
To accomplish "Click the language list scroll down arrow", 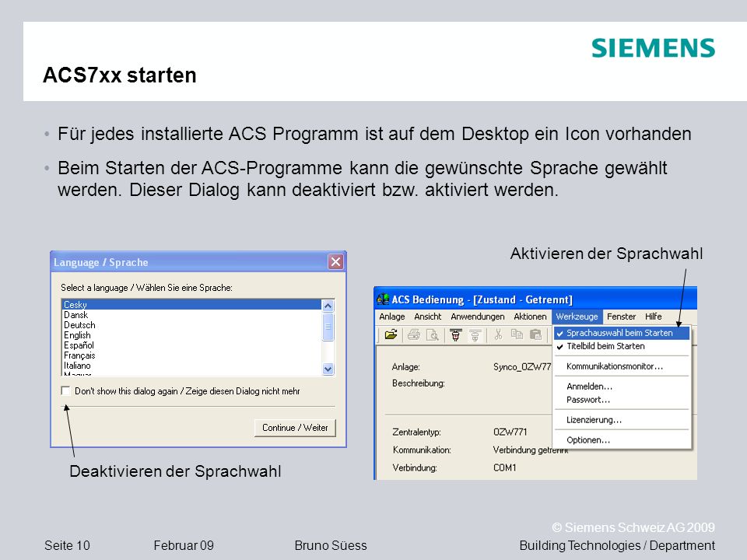I will pos(328,369).
